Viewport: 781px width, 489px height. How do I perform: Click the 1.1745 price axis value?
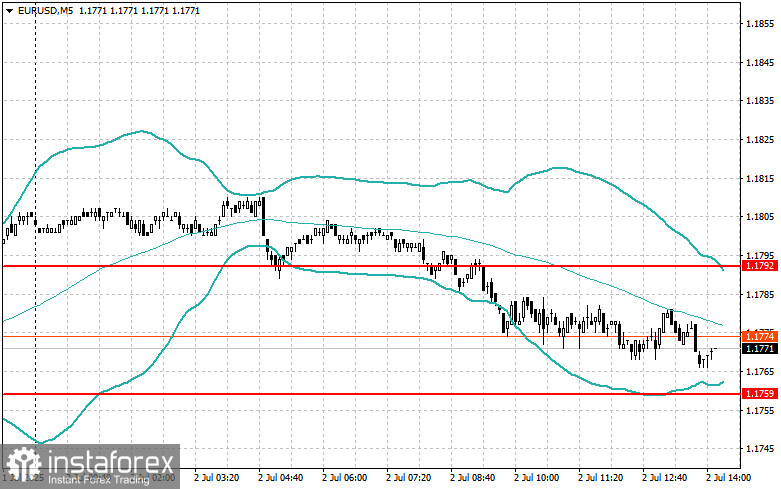tap(760, 449)
